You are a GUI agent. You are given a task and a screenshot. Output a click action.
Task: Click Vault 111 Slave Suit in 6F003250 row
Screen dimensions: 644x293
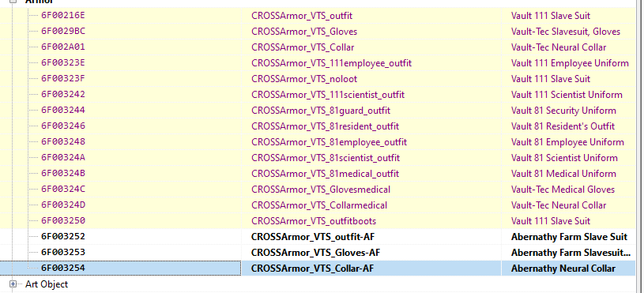(550, 221)
